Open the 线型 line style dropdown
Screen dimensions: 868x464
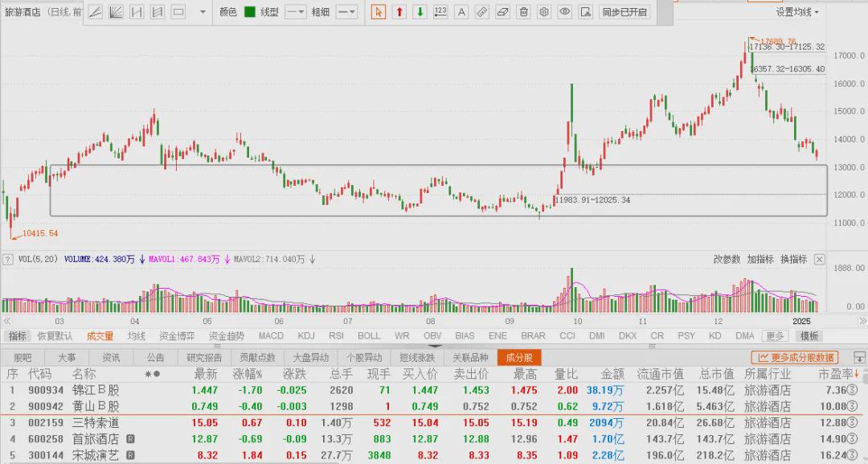coord(296,11)
